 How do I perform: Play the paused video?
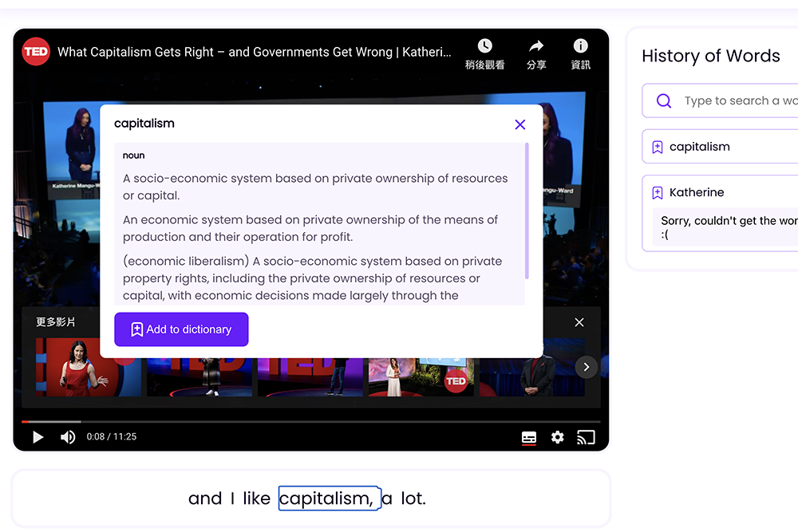38,437
